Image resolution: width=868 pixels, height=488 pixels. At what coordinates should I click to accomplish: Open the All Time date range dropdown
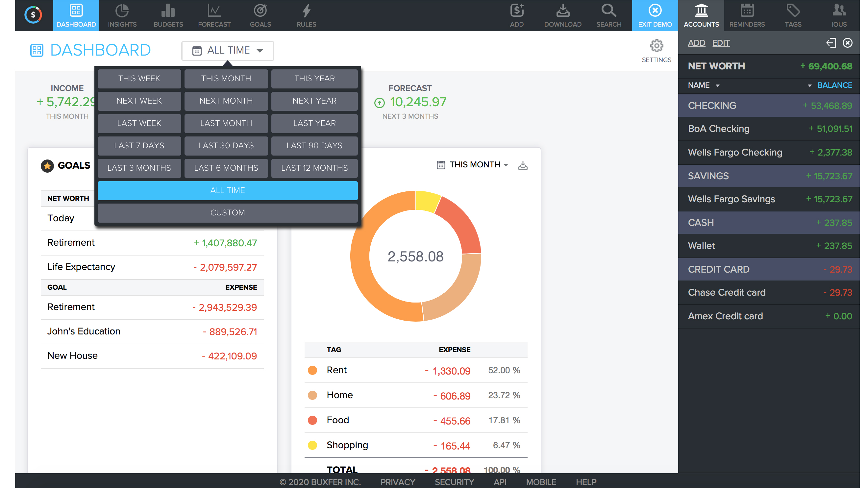228,51
